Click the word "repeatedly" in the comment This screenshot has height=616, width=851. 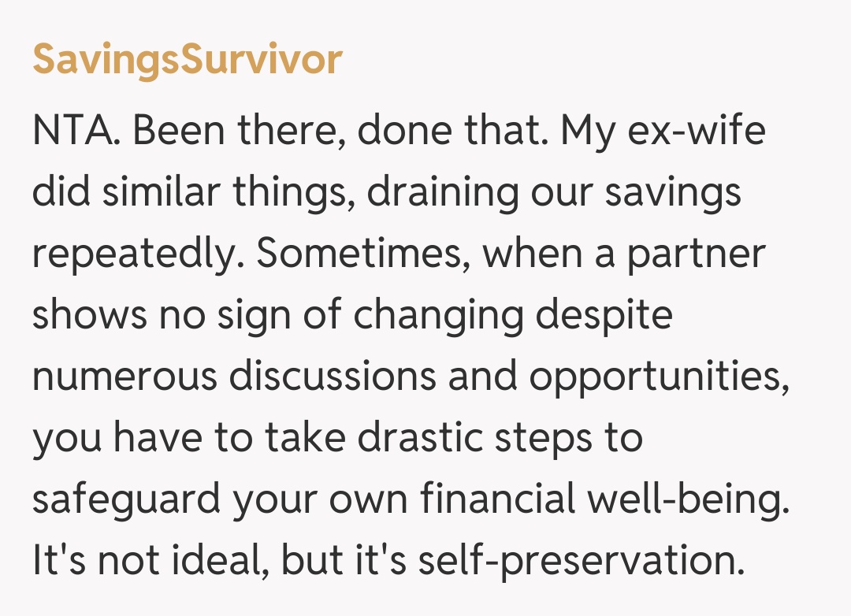click(x=137, y=254)
